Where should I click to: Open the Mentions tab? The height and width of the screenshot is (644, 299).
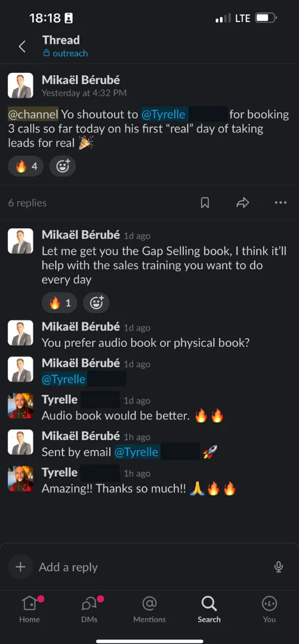pyautogui.click(x=149, y=609)
